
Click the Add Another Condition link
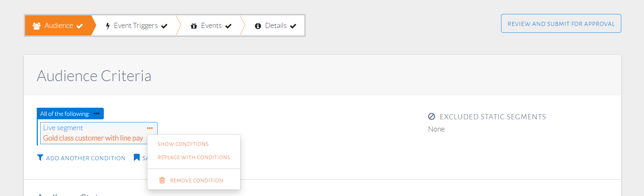tap(86, 158)
